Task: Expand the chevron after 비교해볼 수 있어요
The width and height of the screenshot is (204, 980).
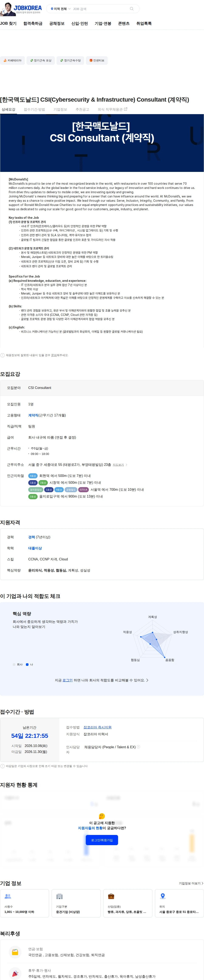Action: (x=147, y=680)
